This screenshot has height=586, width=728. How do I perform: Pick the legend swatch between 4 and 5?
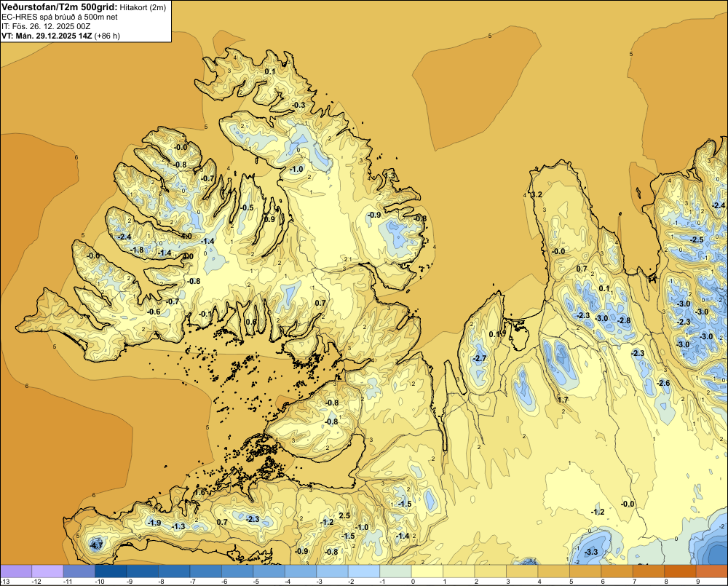[553, 571]
